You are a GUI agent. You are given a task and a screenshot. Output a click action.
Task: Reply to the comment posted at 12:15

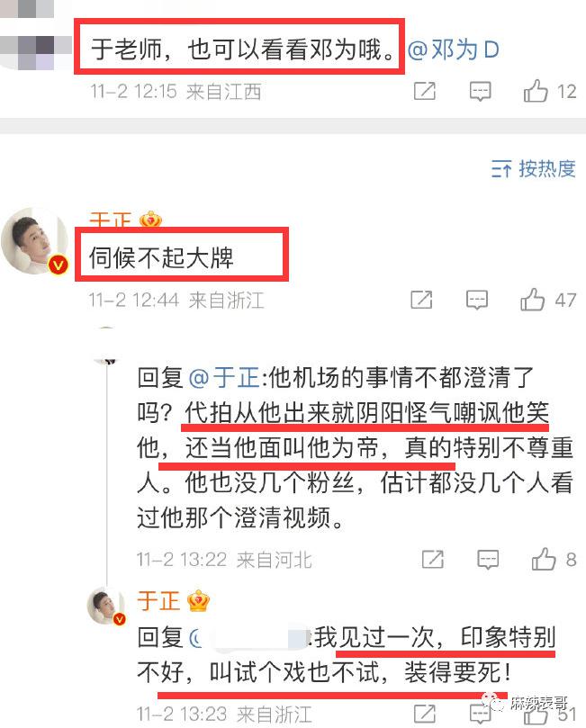click(x=480, y=91)
